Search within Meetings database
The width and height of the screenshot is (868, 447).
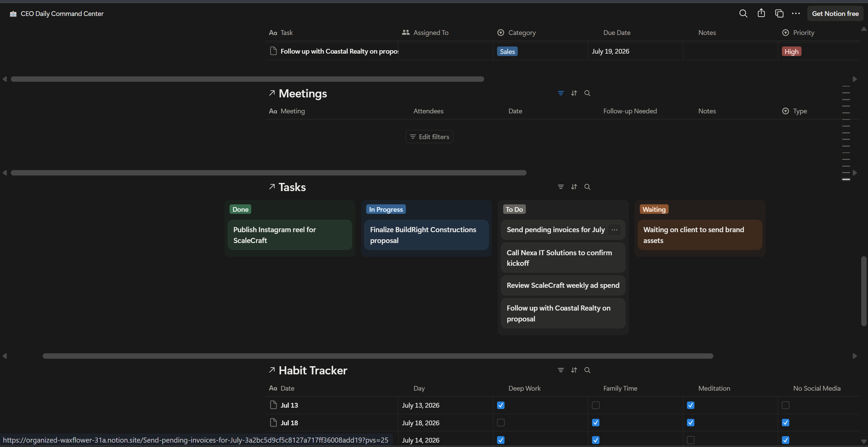click(587, 93)
